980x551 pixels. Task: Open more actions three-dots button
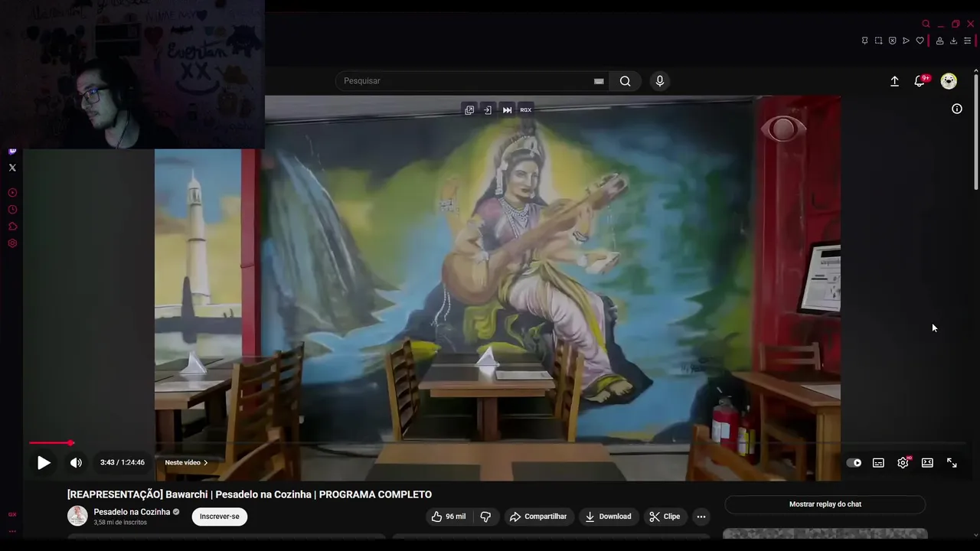point(701,517)
